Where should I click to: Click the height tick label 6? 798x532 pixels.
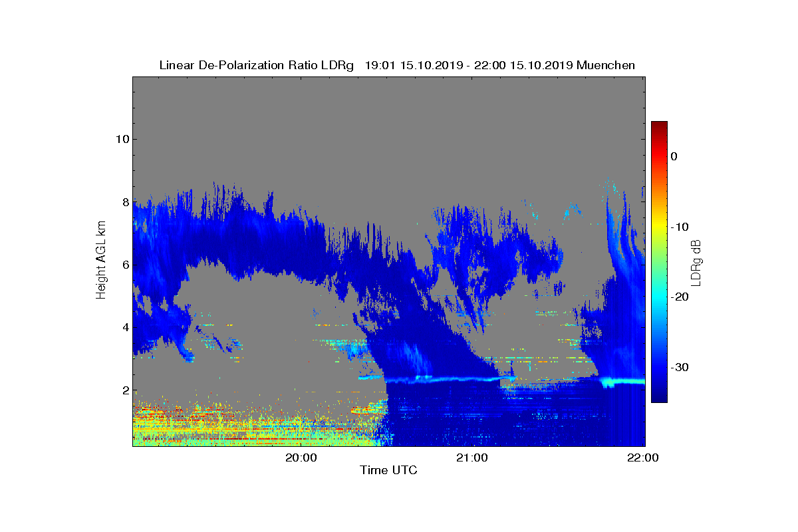[x=125, y=265]
